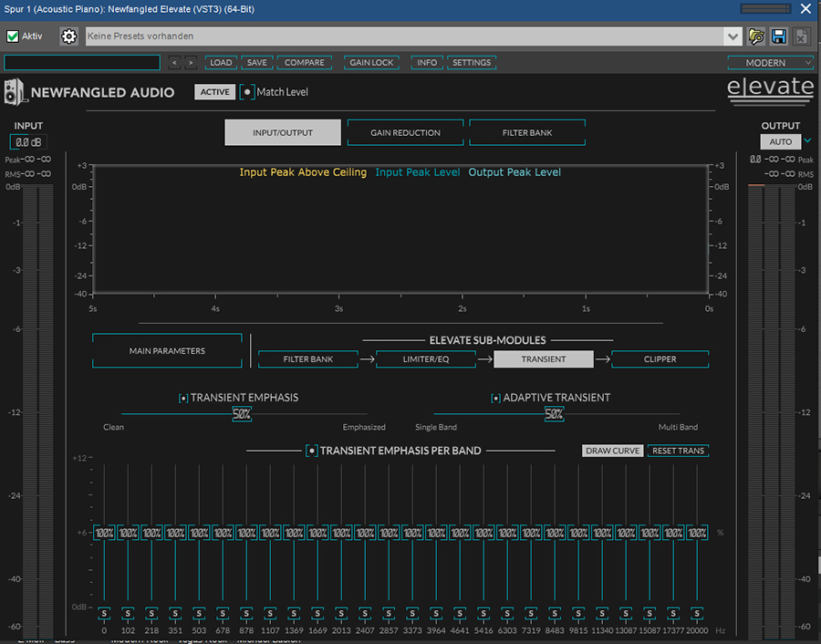
Task: Enable Match Level toggle
Action: coord(247,92)
